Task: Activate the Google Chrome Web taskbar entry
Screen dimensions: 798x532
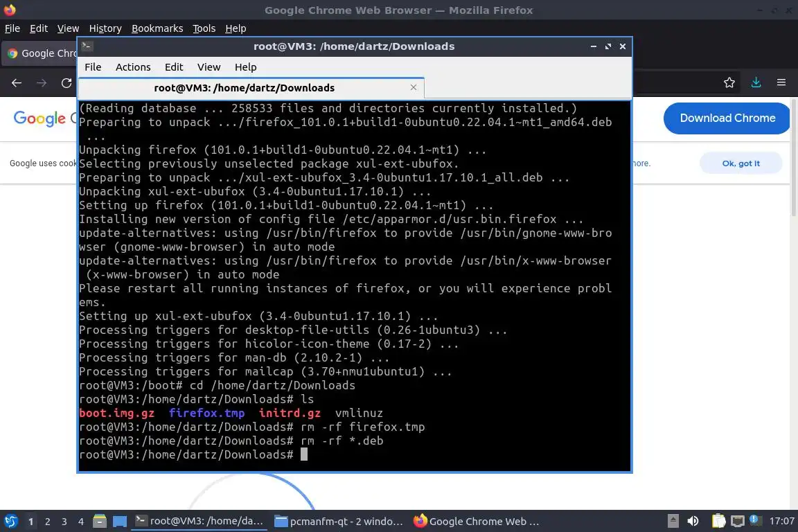Action: click(477, 522)
